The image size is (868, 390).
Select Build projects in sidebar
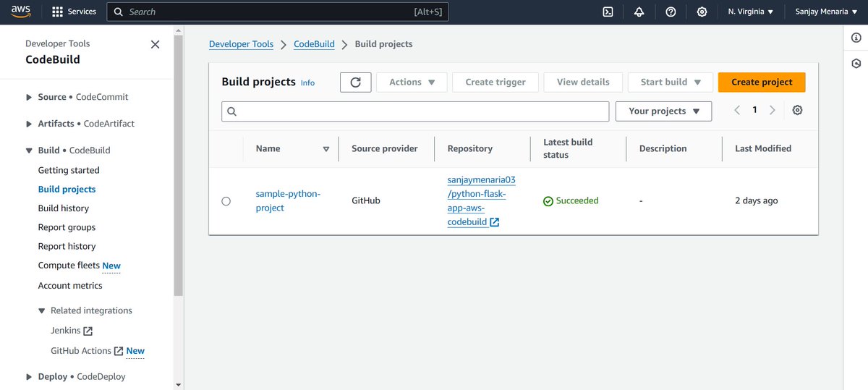click(67, 189)
